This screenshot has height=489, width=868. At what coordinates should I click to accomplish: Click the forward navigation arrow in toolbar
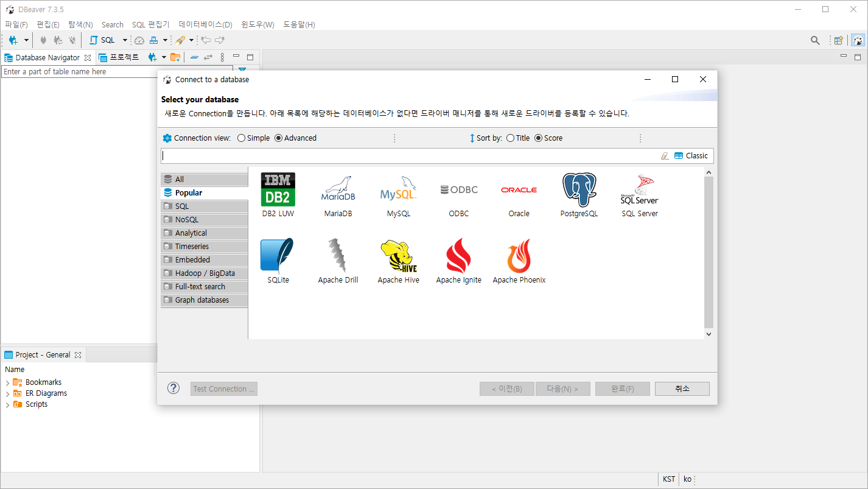(x=220, y=40)
